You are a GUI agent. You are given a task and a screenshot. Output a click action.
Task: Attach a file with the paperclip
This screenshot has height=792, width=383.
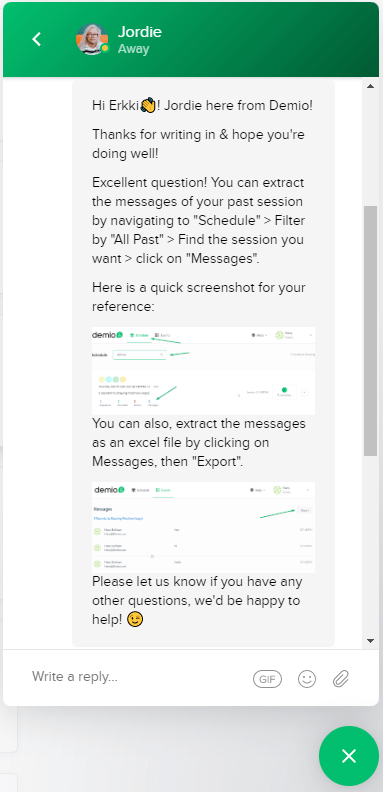341,679
